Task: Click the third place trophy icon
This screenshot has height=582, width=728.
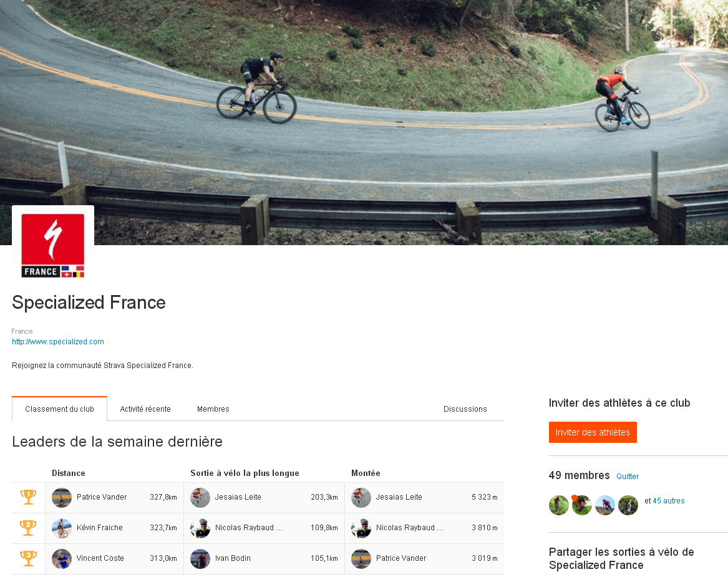Action: click(x=28, y=558)
